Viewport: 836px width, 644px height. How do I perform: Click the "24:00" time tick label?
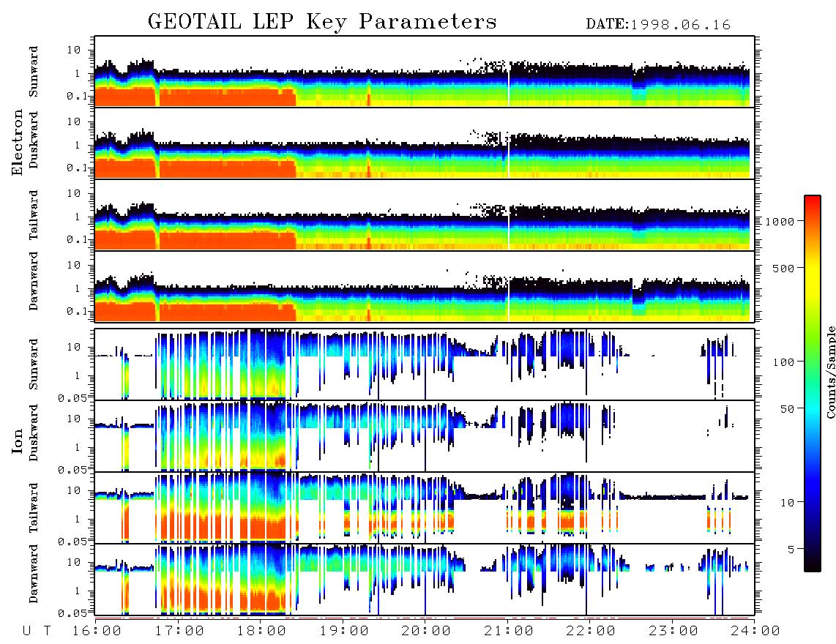[x=755, y=631]
